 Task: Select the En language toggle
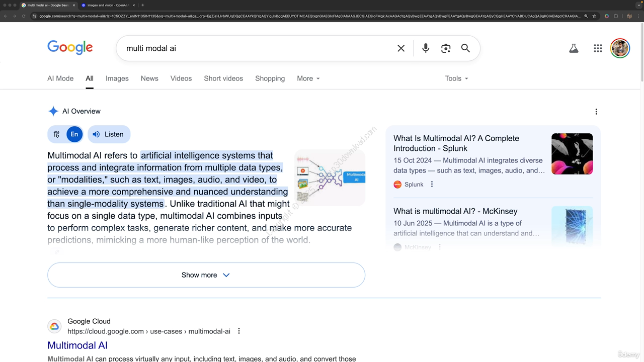click(x=74, y=134)
